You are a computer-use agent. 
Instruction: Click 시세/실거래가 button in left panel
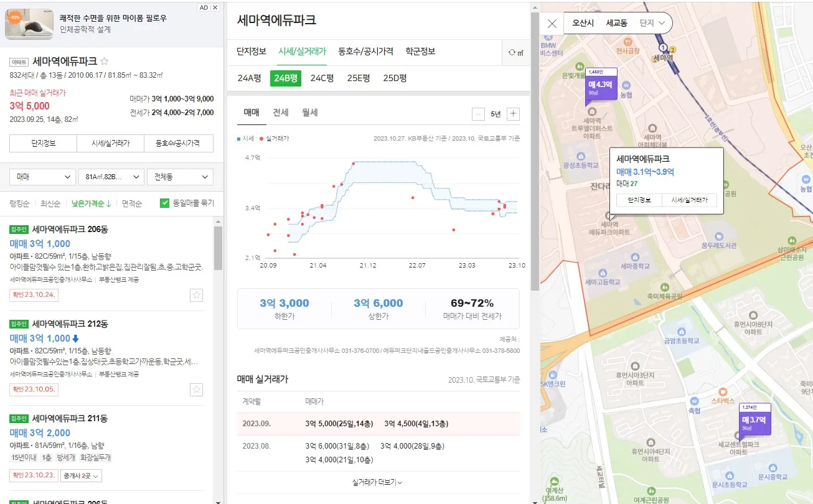tap(111, 143)
